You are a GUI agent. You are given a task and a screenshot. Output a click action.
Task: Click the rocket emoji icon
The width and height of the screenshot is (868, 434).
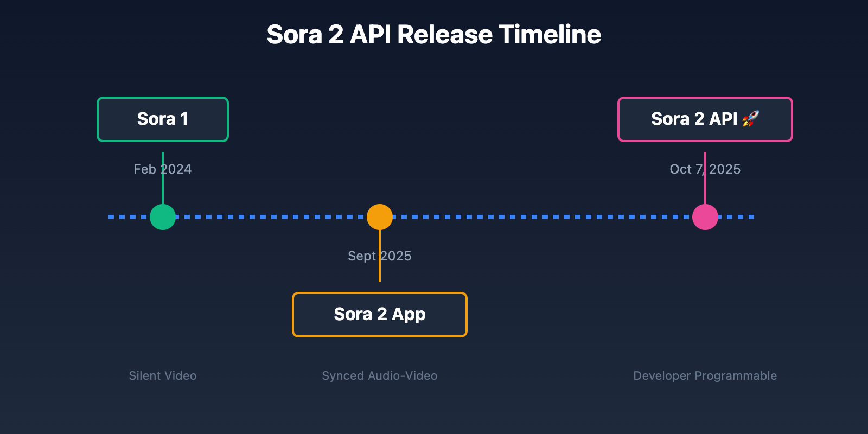coord(751,119)
